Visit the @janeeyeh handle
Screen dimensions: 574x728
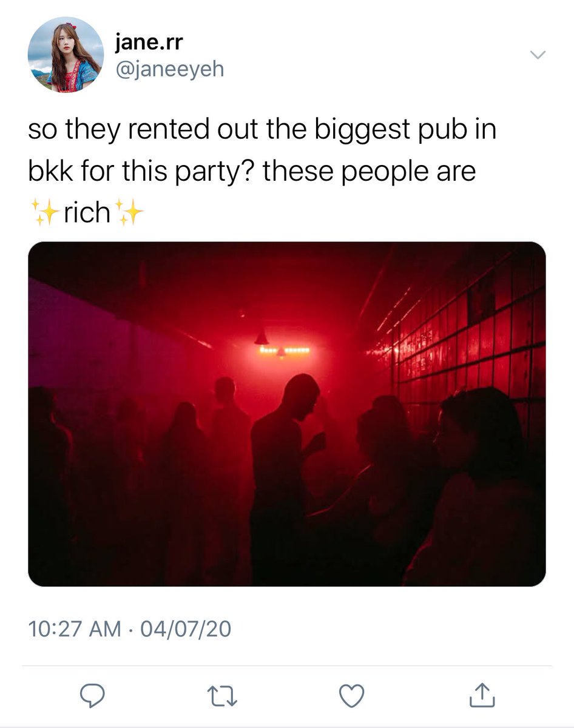click(x=169, y=69)
